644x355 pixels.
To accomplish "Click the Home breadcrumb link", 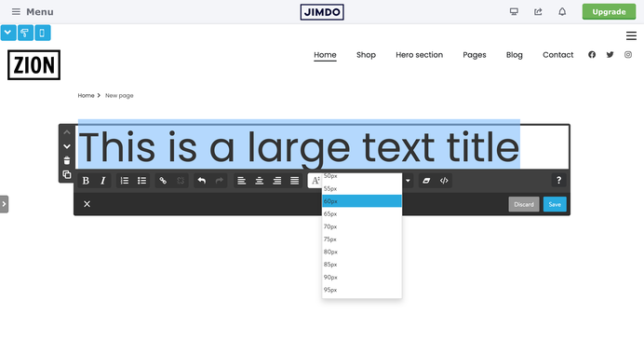I will click(x=86, y=95).
